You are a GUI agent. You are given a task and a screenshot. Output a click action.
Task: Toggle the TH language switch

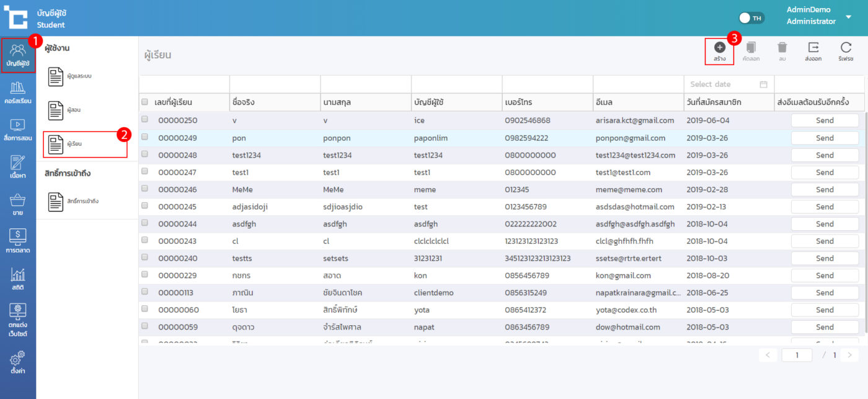tap(751, 18)
